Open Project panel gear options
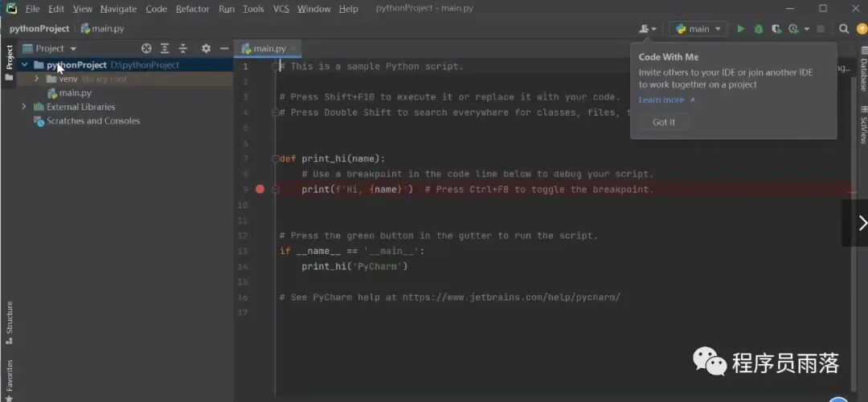Image resolution: width=868 pixels, height=402 pixels. click(206, 49)
